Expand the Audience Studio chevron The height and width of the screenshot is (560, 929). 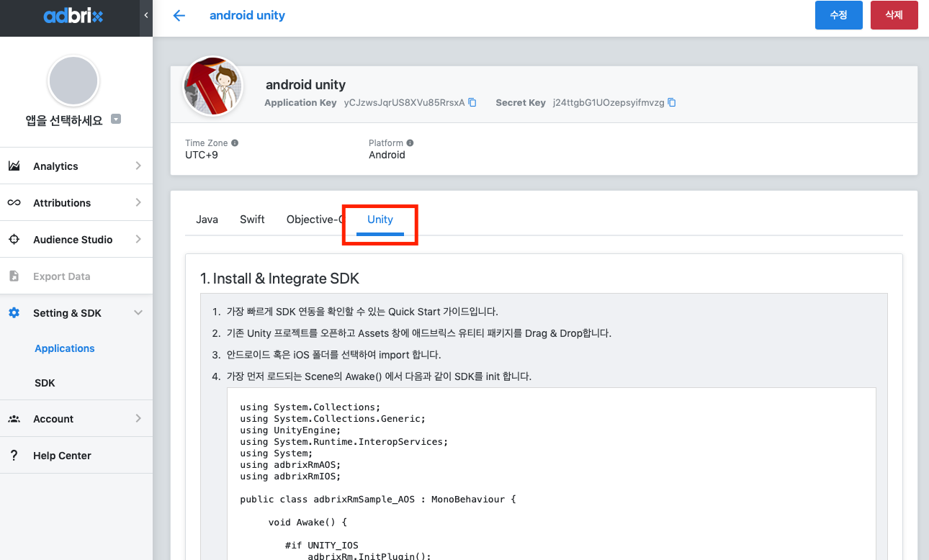138,239
